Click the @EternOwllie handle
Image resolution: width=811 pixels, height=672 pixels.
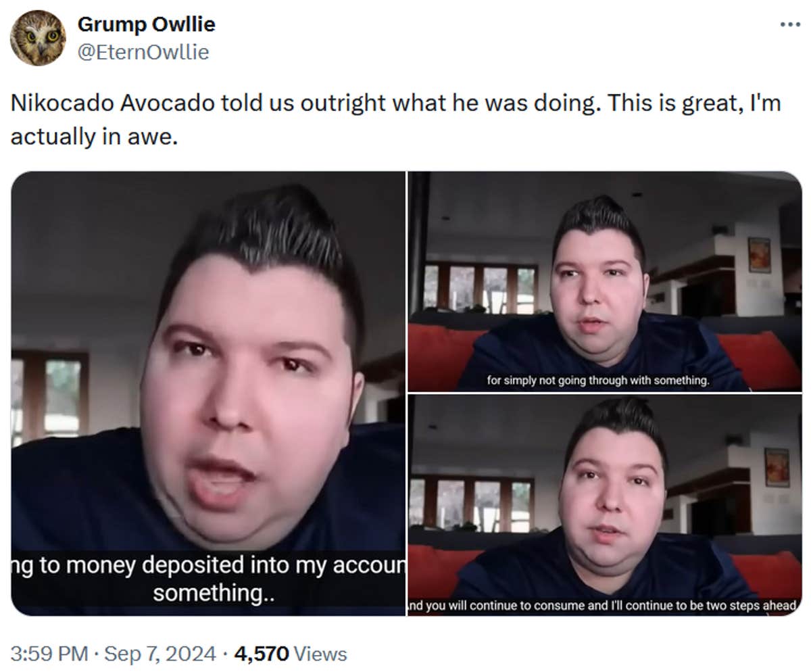[143, 52]
